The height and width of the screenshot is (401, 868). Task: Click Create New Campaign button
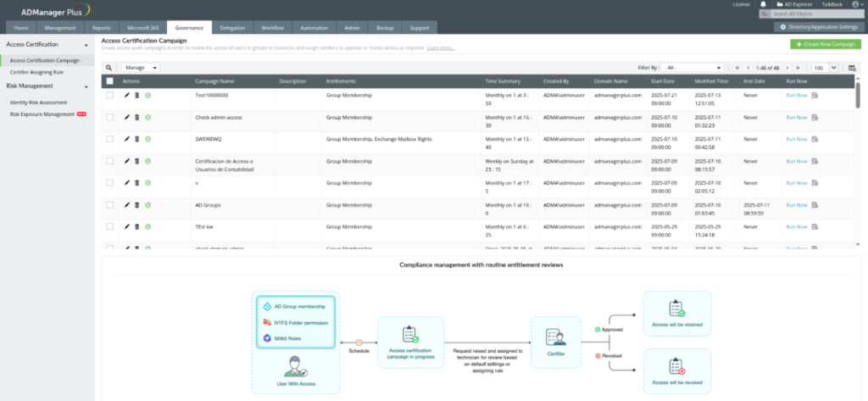click(x=825, y=43)
